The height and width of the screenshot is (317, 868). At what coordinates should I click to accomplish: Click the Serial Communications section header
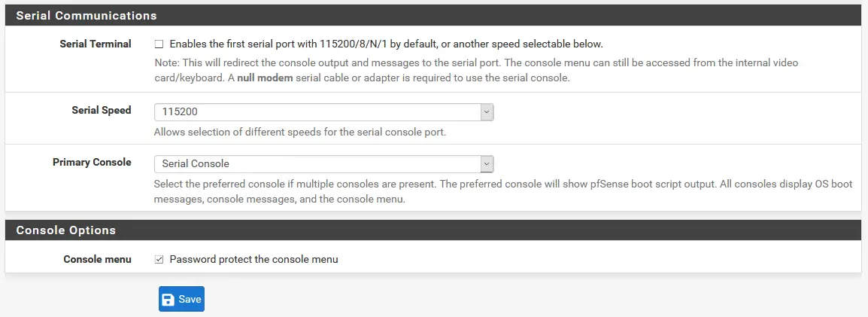coord(86,16)
